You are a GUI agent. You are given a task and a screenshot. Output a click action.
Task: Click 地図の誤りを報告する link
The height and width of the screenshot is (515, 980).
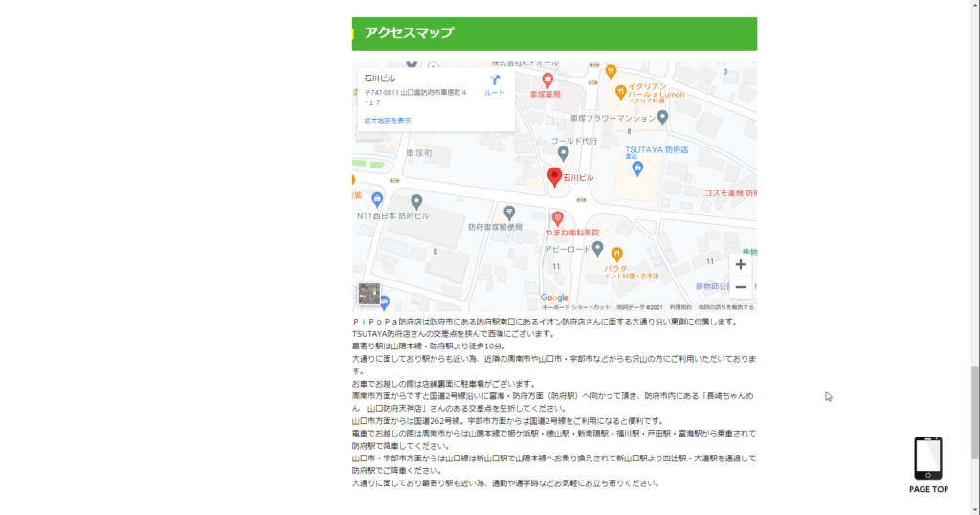(x=725, y=307)
